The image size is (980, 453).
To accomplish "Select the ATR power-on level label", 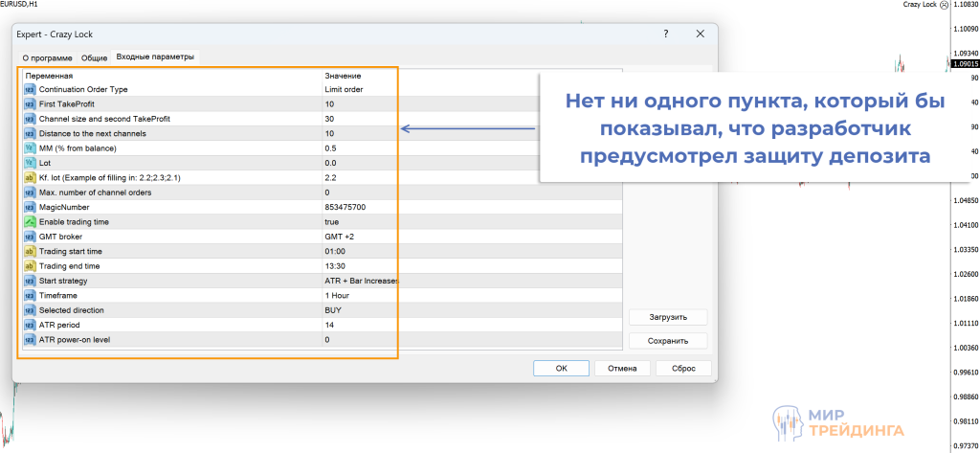I will click(x=75, y=340).
